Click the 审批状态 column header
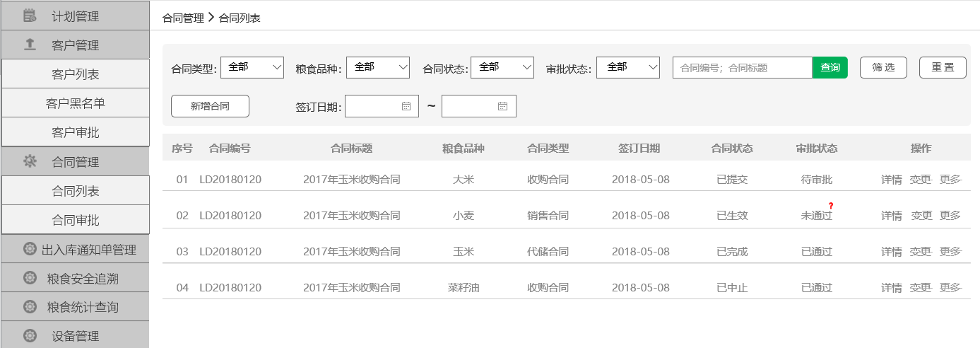 816,148
